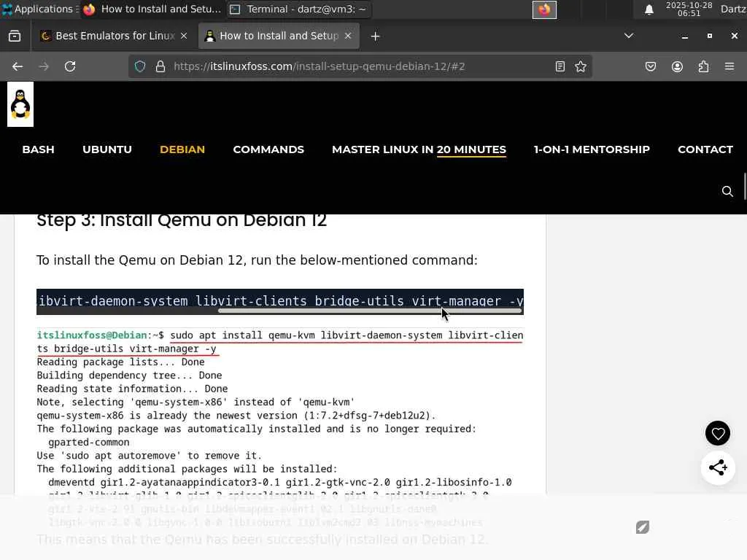This screenshot has height=560, width=747.
Task: Switch to Firefox window in taskbar
Action: (152, 9)
